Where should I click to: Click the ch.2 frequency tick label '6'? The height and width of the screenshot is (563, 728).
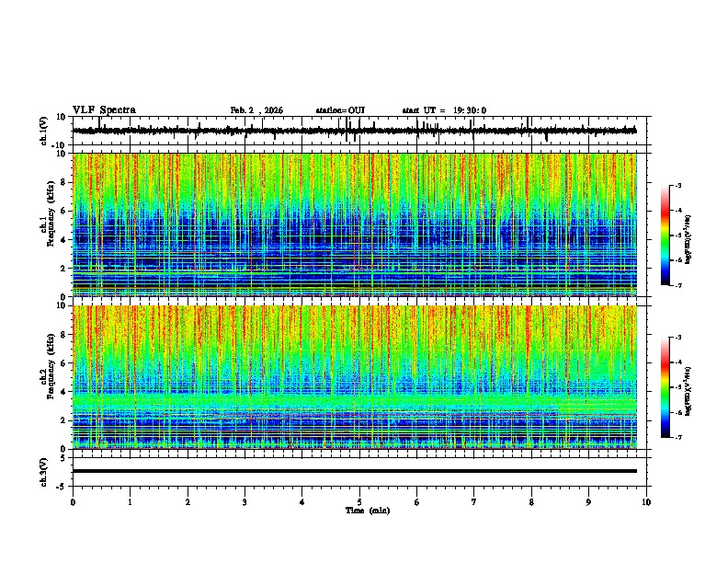(64, 363)
